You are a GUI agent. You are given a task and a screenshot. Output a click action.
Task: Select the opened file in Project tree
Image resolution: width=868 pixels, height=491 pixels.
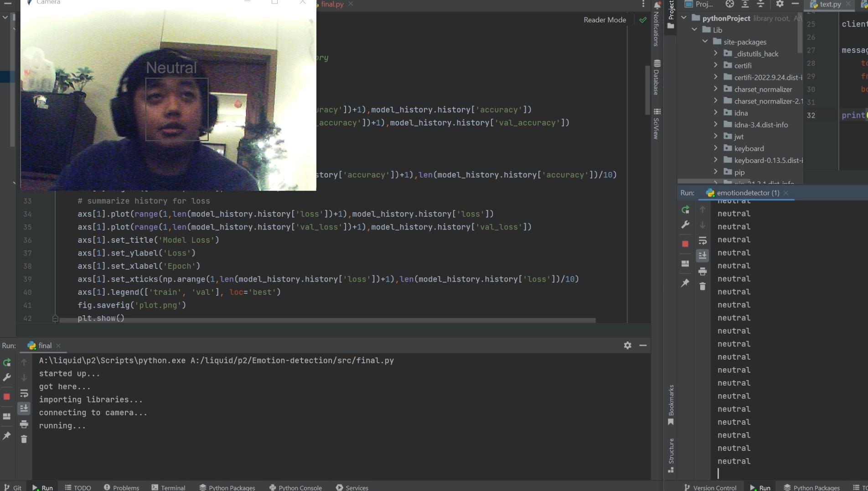point(729,4)
